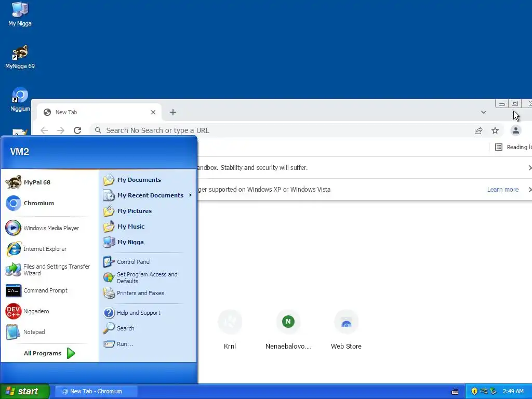Follow the Learn more link in infobar
532x399 pixels.
[x=503, y=190]
